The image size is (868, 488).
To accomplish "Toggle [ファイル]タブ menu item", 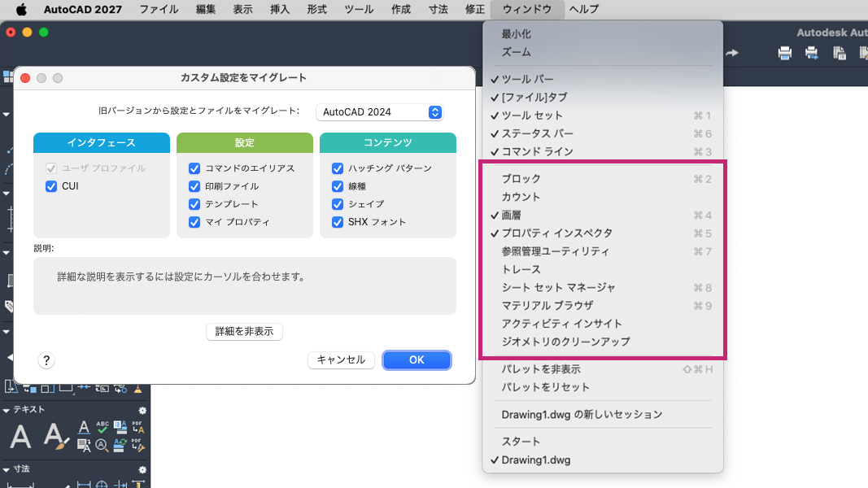I will (602, 98).
